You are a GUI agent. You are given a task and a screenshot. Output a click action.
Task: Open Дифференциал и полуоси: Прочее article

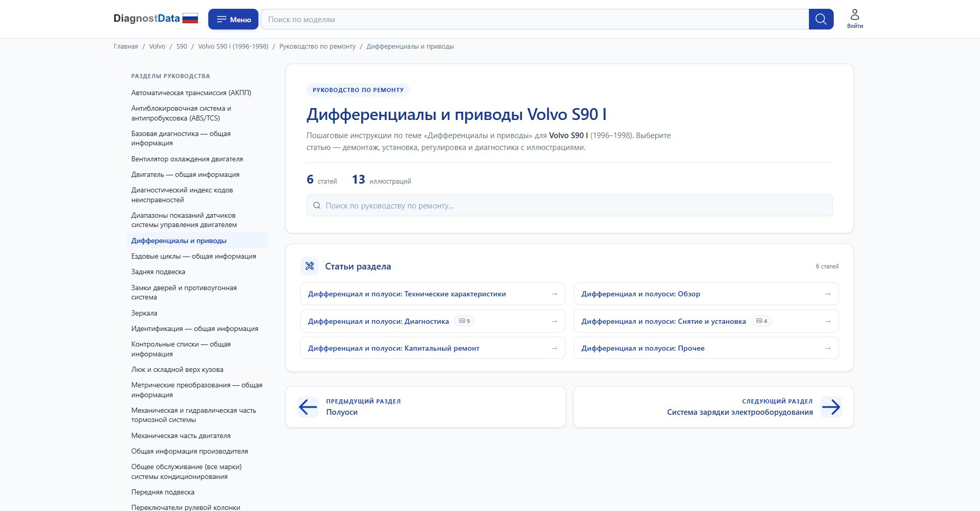(706, 348)
